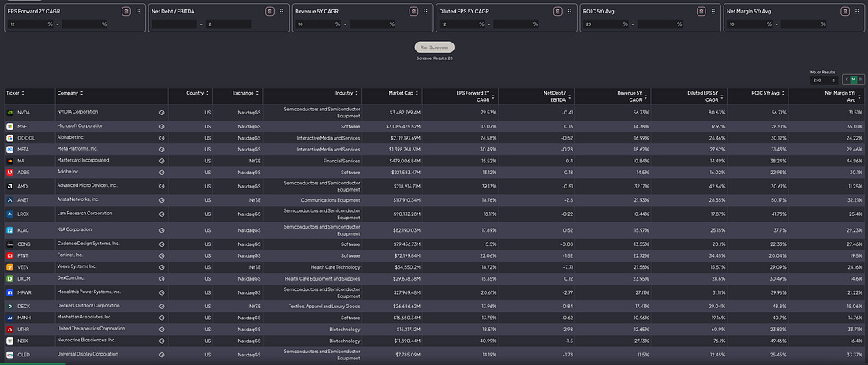The width and height of the screenshot is (868, 365).
Task: Remove the ROIC 5Yr Avg filter
Action: (x=702, y=11)
